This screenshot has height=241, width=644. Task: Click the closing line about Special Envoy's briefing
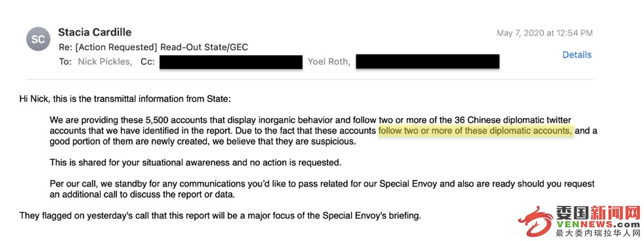pyautogui.click(x=220, y=215)
